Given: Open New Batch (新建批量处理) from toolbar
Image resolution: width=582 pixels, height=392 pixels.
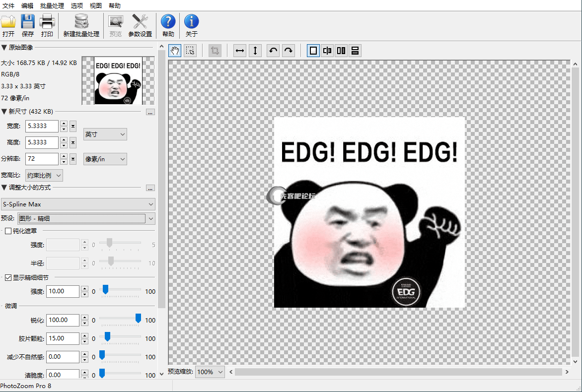Looking at the screenshot, I should [x=81, y=22].
